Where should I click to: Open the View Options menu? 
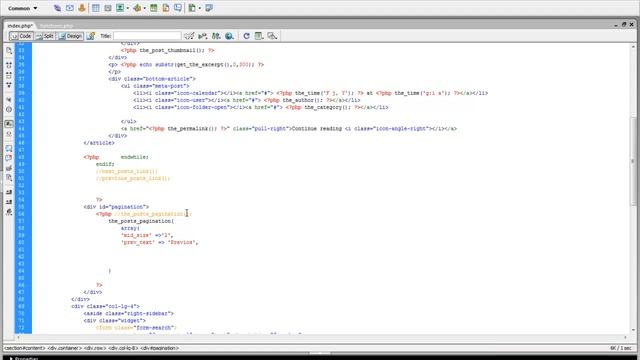(x=259, y=36)
